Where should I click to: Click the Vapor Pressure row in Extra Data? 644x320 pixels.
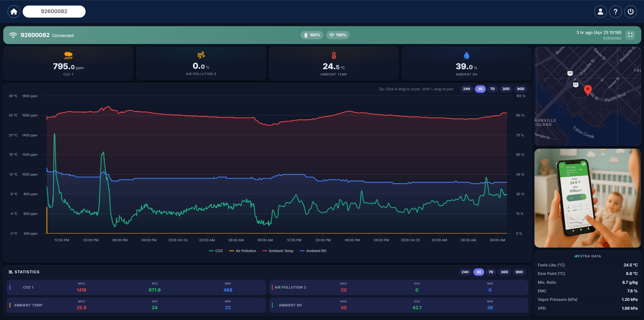[588, 299]
